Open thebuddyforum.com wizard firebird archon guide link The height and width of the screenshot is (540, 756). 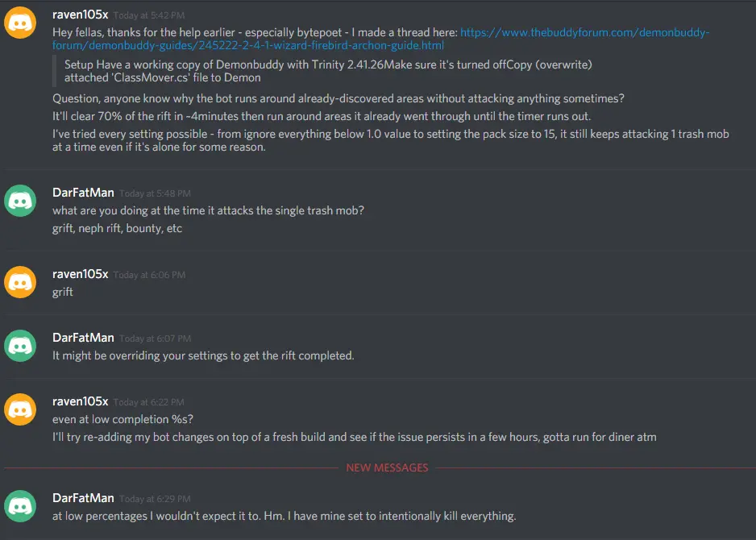pyautogui.click(x=381, y=39)
